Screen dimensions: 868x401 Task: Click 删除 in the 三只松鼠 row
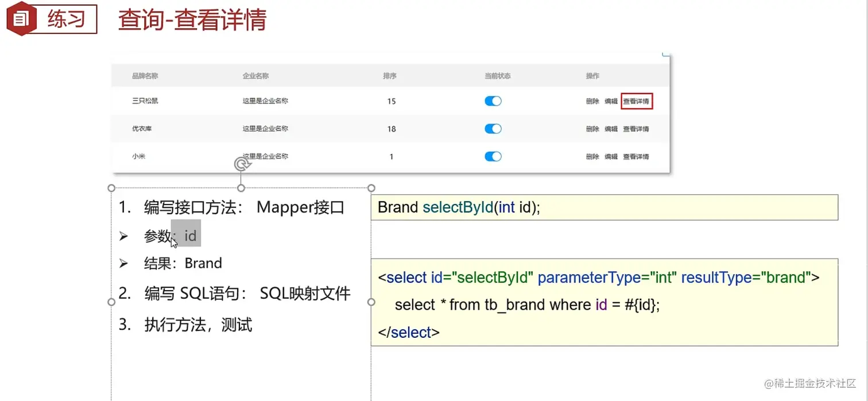[592, 101]
